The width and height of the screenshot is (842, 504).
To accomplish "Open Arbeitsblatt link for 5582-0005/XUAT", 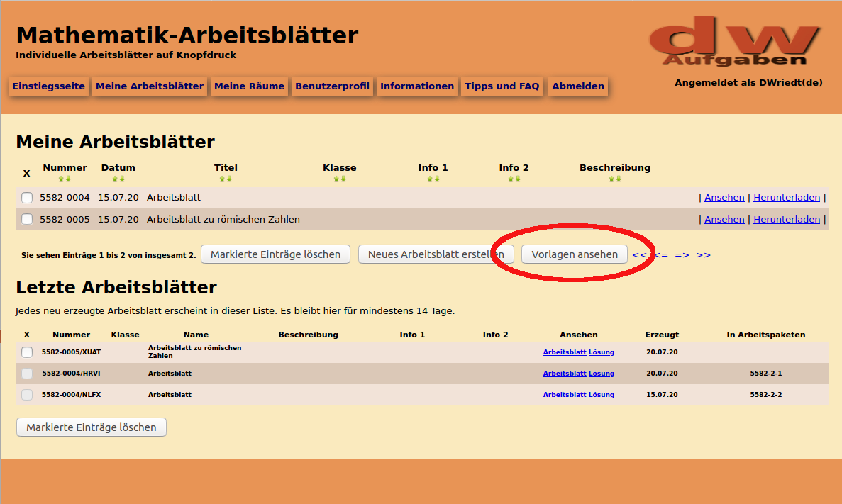I will (x=565, y=352).
